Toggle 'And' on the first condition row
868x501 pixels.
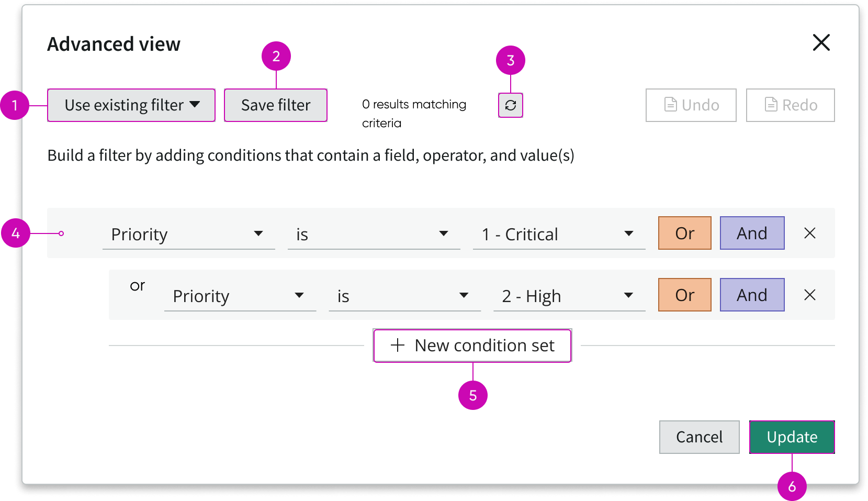(752, 233)
